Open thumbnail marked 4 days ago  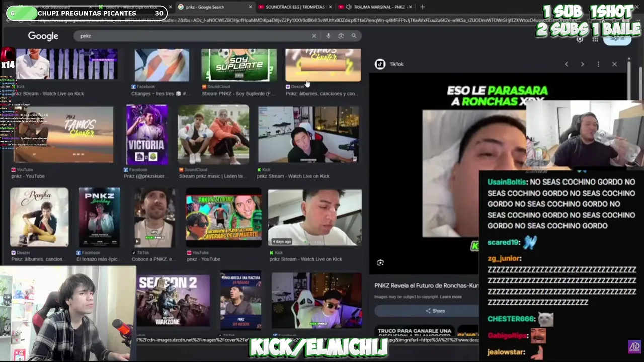click(314, 217)
